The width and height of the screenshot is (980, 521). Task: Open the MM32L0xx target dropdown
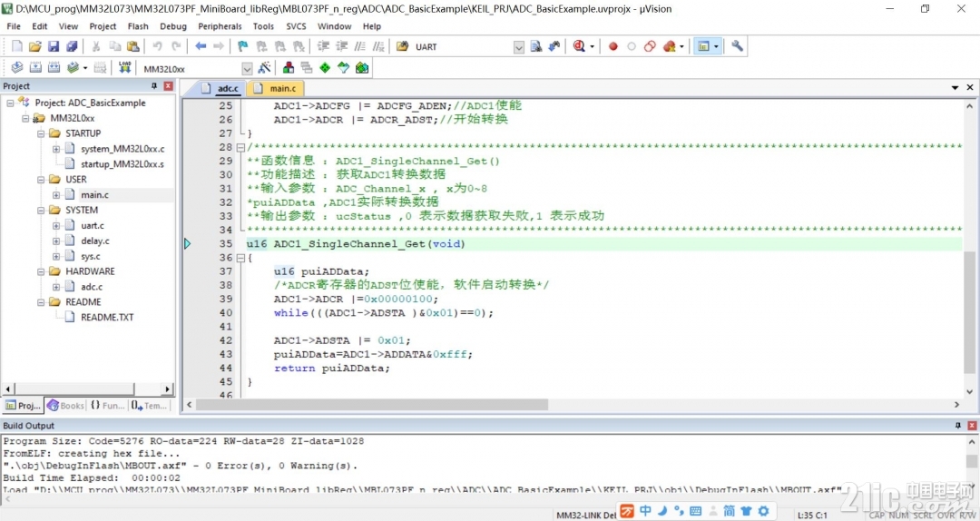[x=247, y=68]
